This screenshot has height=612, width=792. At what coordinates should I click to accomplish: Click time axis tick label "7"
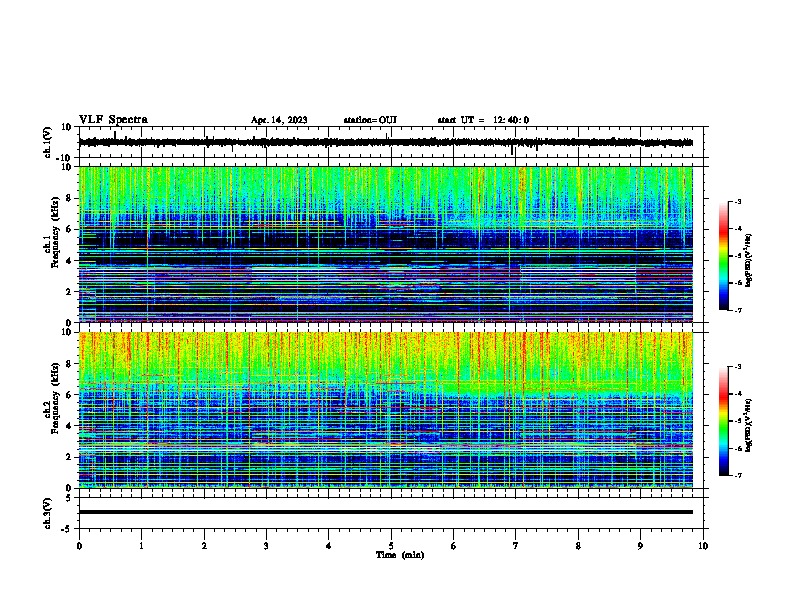(516, 546)
